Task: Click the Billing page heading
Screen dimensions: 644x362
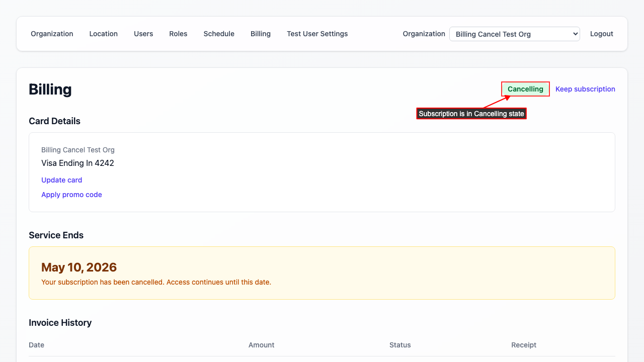Action: 50,89
